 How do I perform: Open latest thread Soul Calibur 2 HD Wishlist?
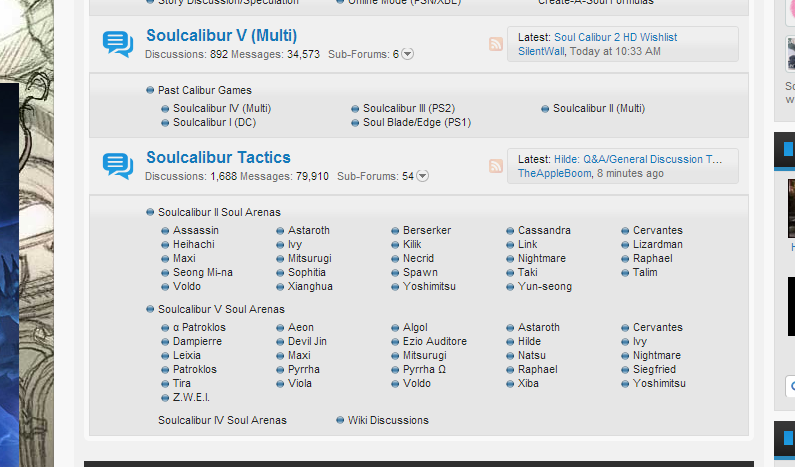point(615,37)
